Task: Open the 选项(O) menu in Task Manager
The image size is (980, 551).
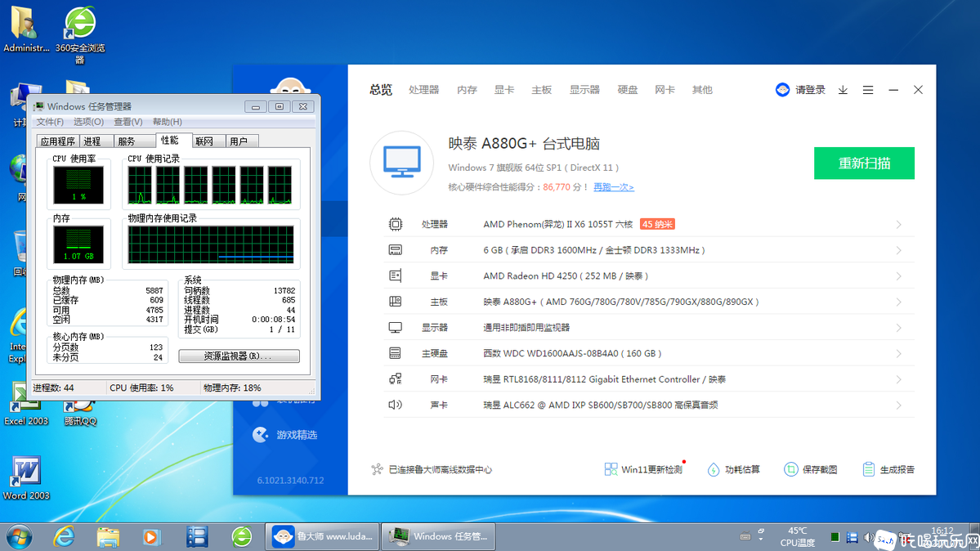Action: (89, 122)
